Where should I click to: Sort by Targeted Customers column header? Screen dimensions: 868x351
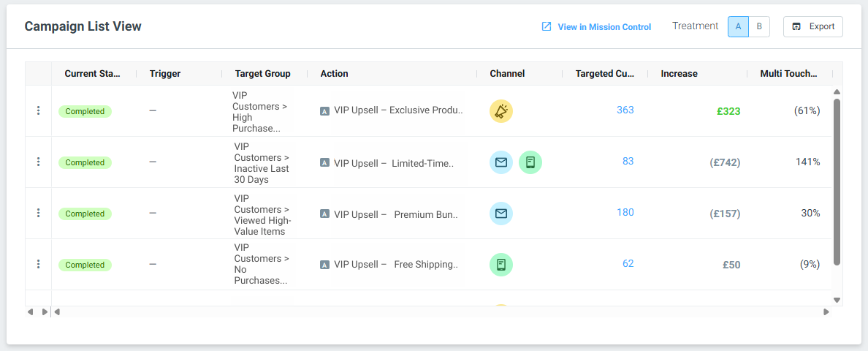[605, 74]
